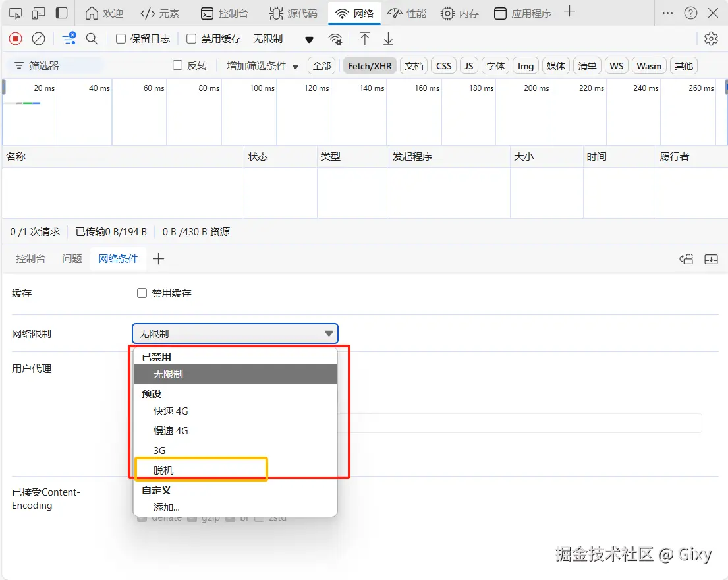
Task: Move the drawer panel to the top
Action: [686, 259]
